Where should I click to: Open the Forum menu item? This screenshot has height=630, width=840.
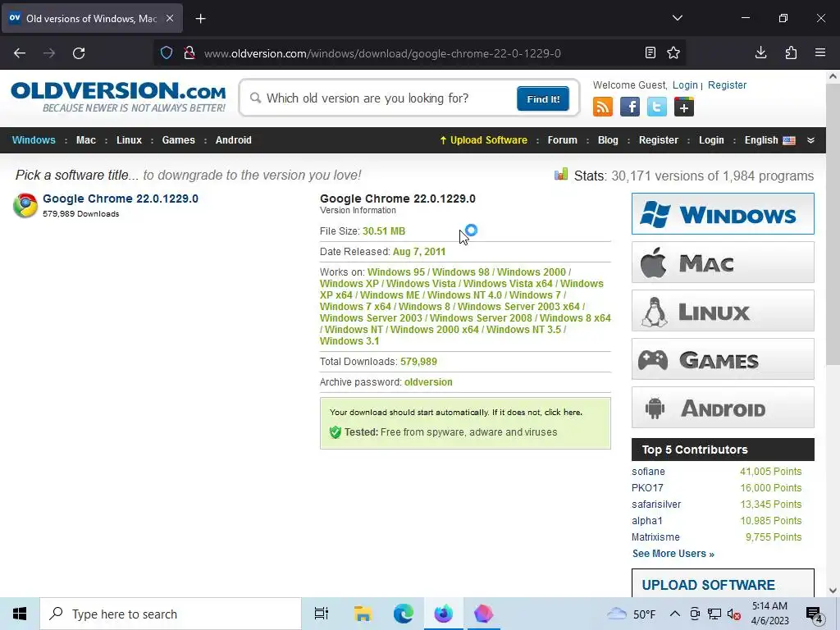(x=563, y=140)
